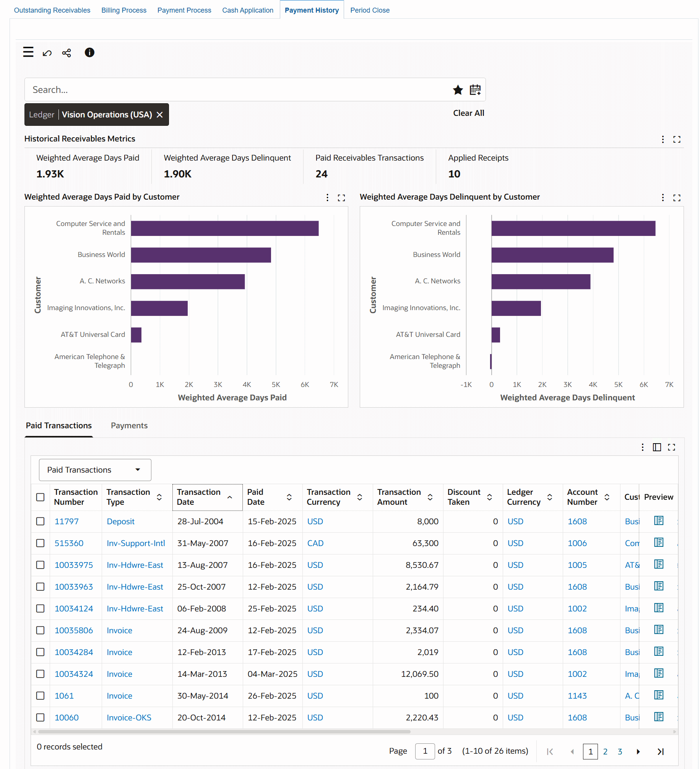Open options for Days Paid by Customer chart
Image resolution: width=700 pixels, height=769 pixels.
point(327,197)
